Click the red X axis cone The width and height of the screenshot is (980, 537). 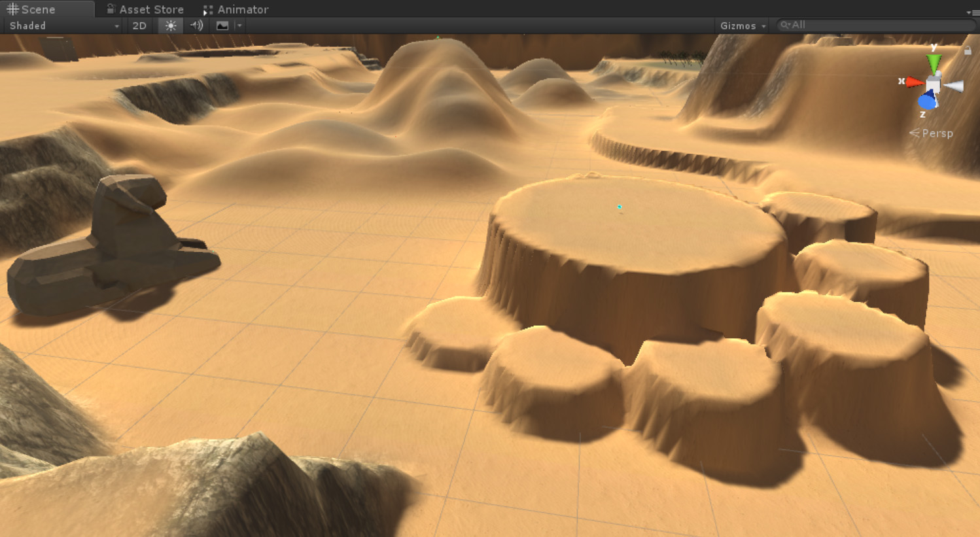tap(915, 82)
